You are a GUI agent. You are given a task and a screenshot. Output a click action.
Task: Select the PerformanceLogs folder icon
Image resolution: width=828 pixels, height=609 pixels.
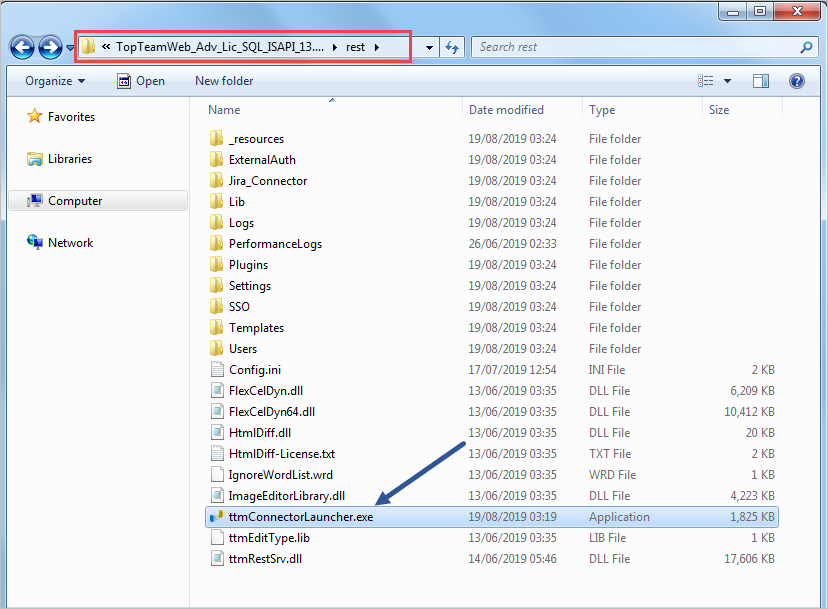click(217, 243)
